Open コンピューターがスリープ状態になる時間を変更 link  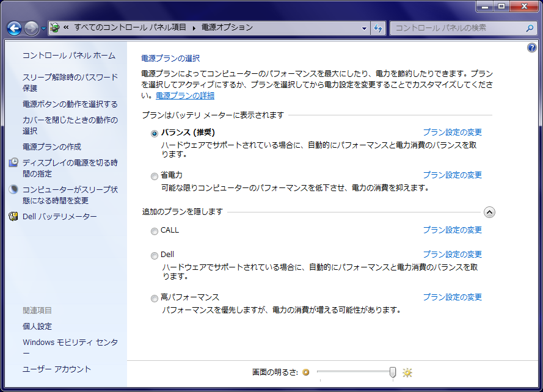click(x=70, y=195)
